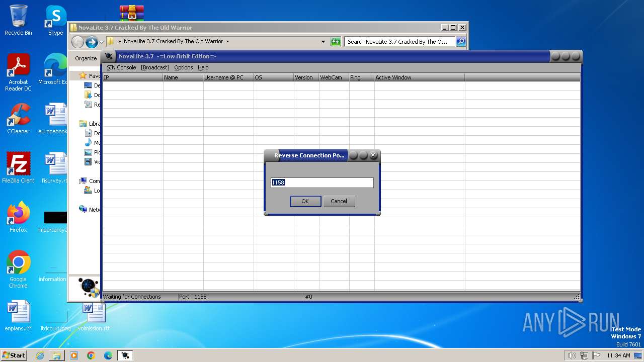Click the Active Window column header

pyautogui.click(x=420, y=77)
